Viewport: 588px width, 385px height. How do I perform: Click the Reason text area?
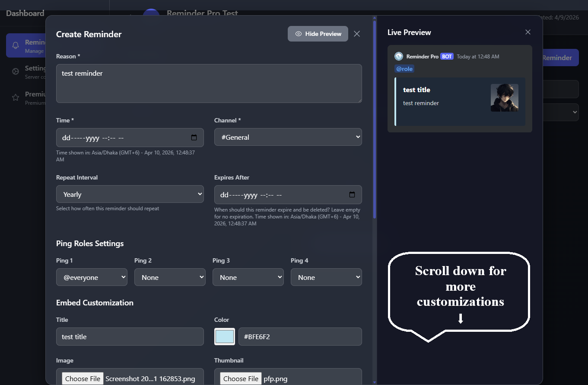(209, 83)
